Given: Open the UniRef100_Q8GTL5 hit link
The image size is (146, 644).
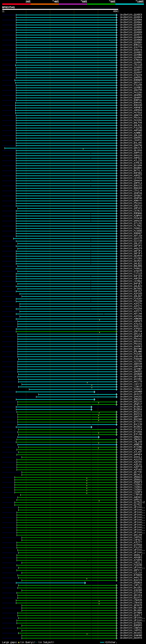Looking at the screenshot, I should 131,148.
